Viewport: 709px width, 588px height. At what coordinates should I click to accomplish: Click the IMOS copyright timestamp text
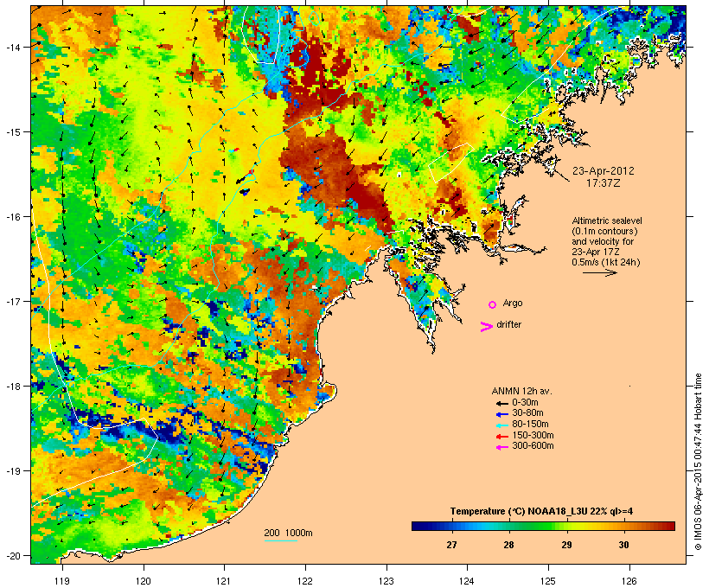pyautogui.click(x=698, y=462)
